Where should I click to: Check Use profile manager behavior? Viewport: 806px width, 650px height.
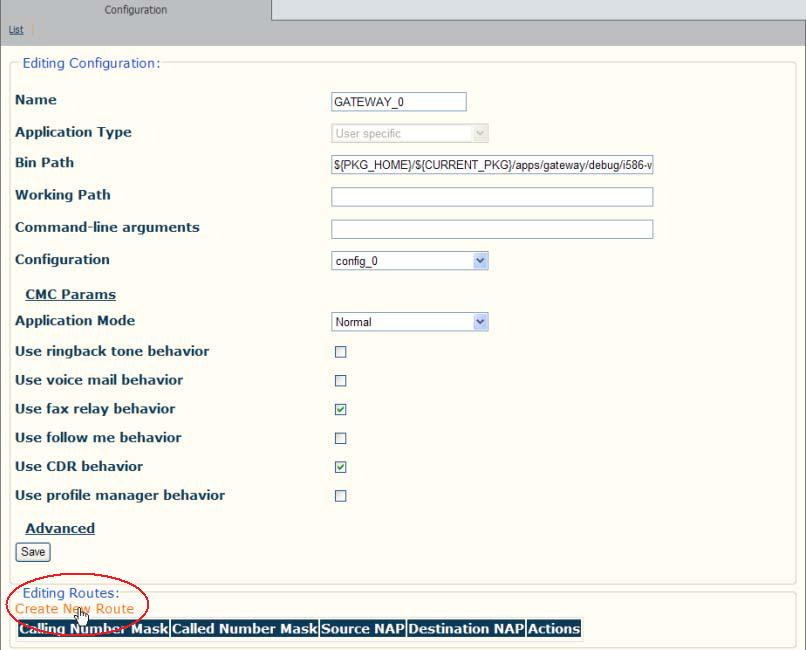click(340, 496)
